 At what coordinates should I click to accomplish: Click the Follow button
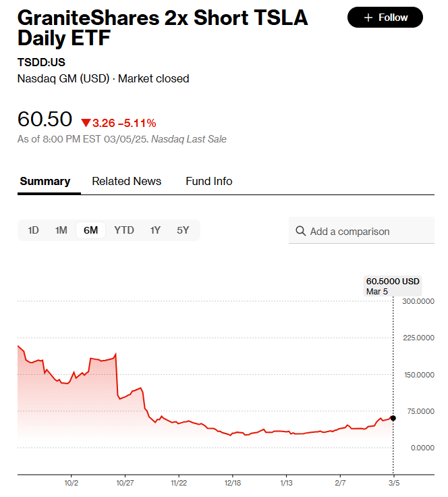click(x=385, y=18)
